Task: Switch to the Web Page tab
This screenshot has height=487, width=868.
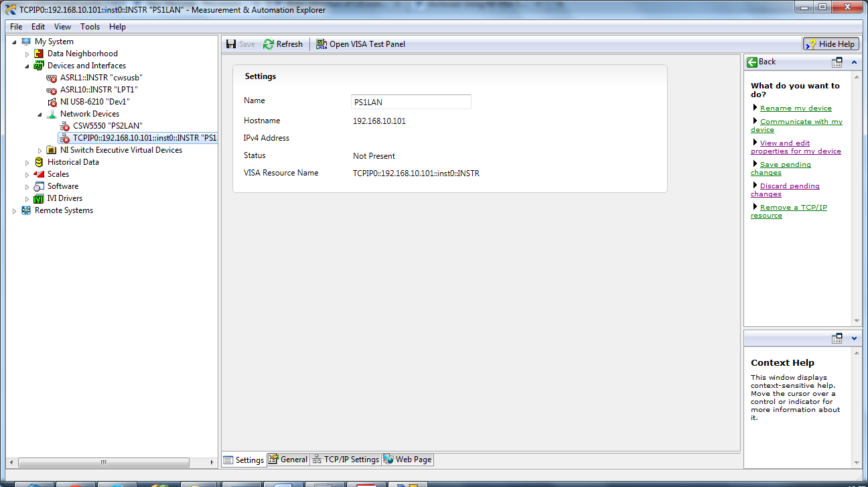Action: coord(407,459)
